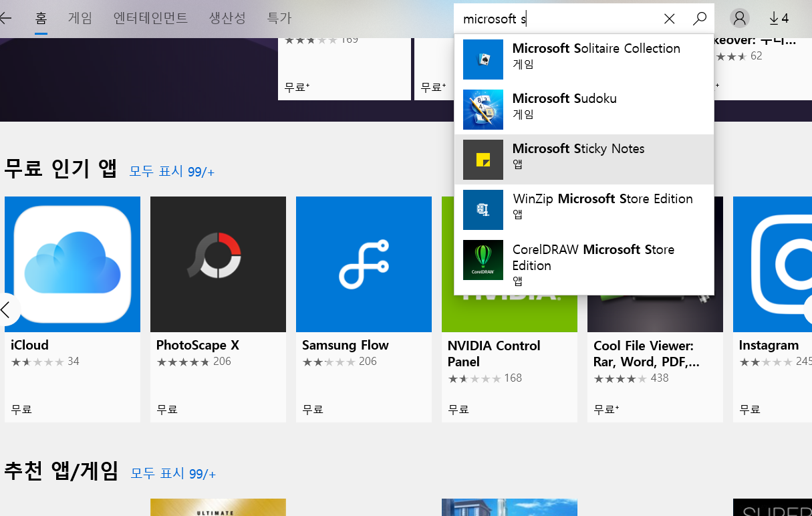Switch to the 특가 tab
The width and height of the screenshot is (812, 516).
pos(279,18)
